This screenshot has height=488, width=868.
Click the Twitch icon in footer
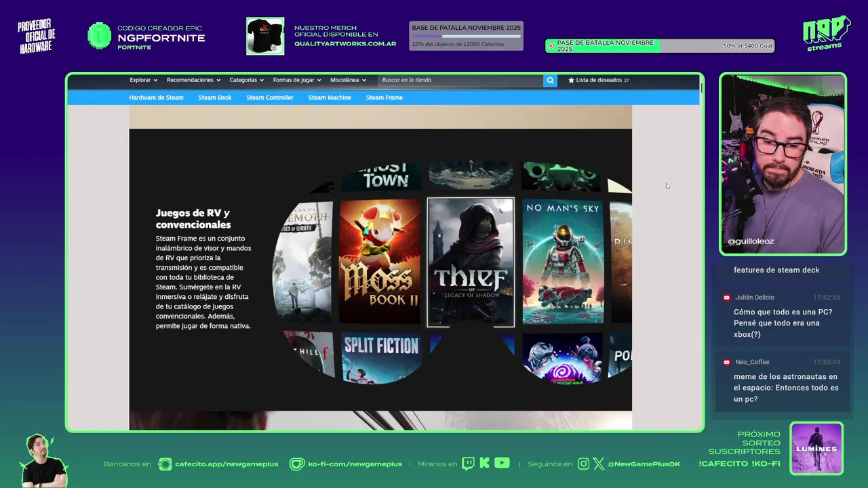pos(468,464)
